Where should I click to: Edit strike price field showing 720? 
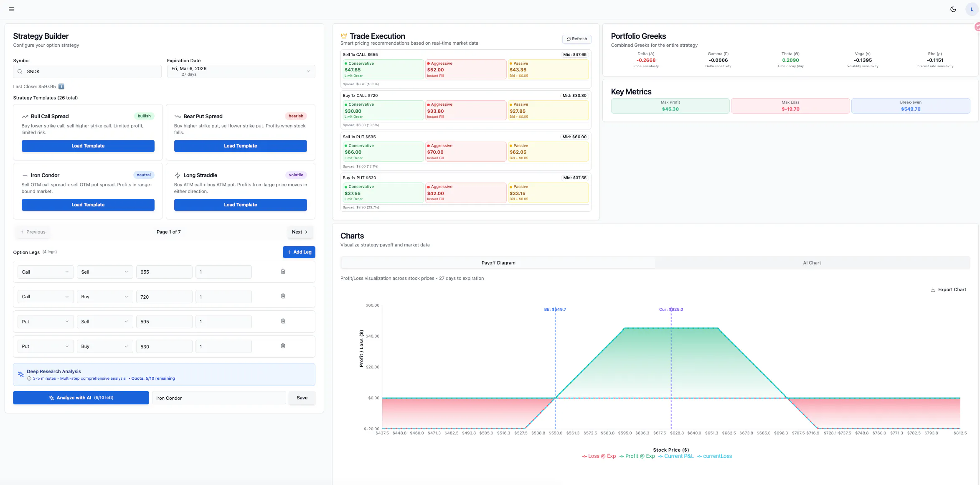click(x=164, y=297)
